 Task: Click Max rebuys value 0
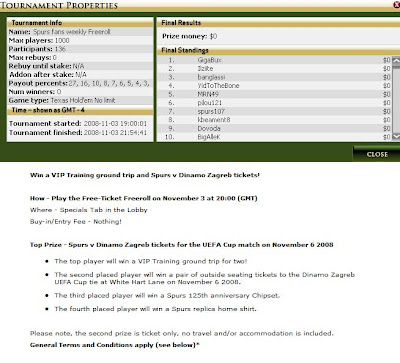pos(55,58)
